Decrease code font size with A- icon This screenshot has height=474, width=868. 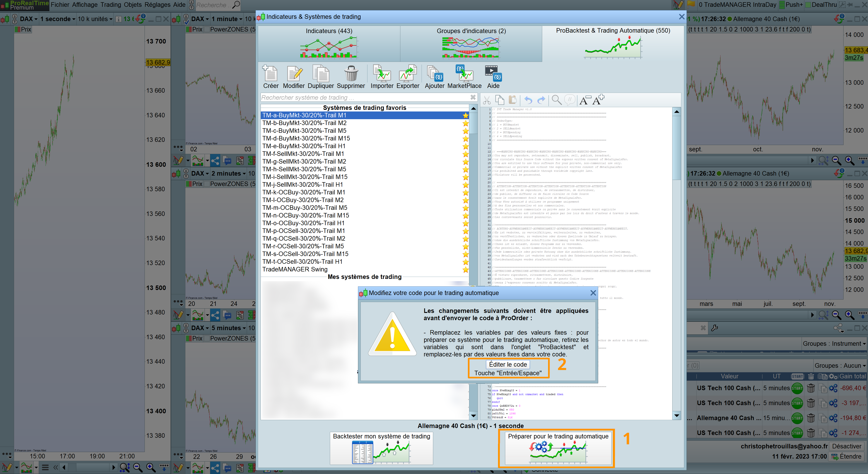coord(585,100)
